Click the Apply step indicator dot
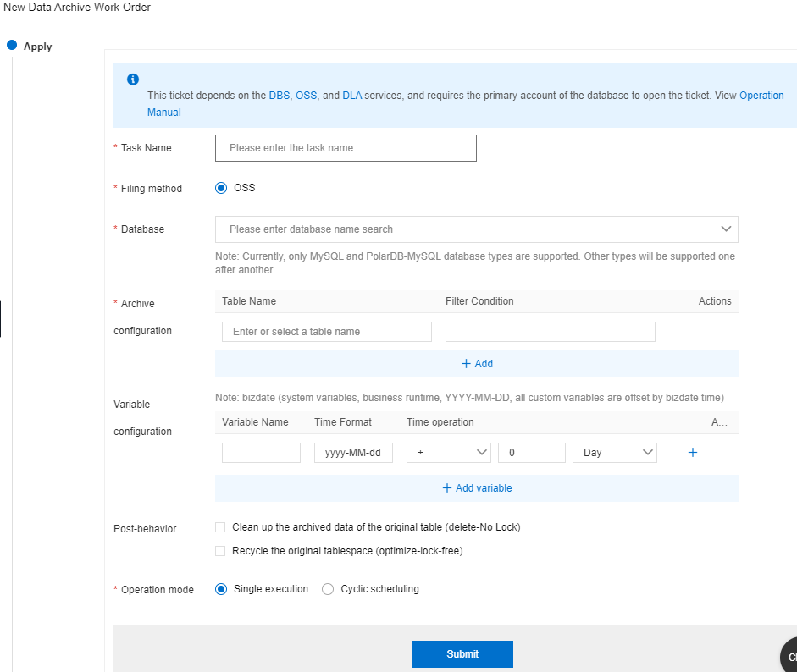Image resolution: width=797 pixels, height=672 pixels. click(12, 45)
